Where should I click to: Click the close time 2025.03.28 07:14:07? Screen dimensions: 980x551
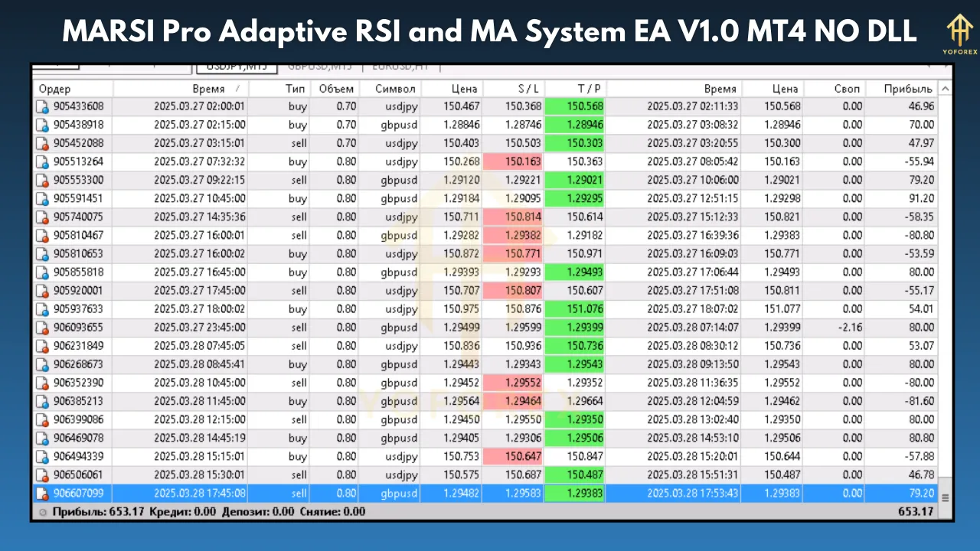tap(692, 328)
